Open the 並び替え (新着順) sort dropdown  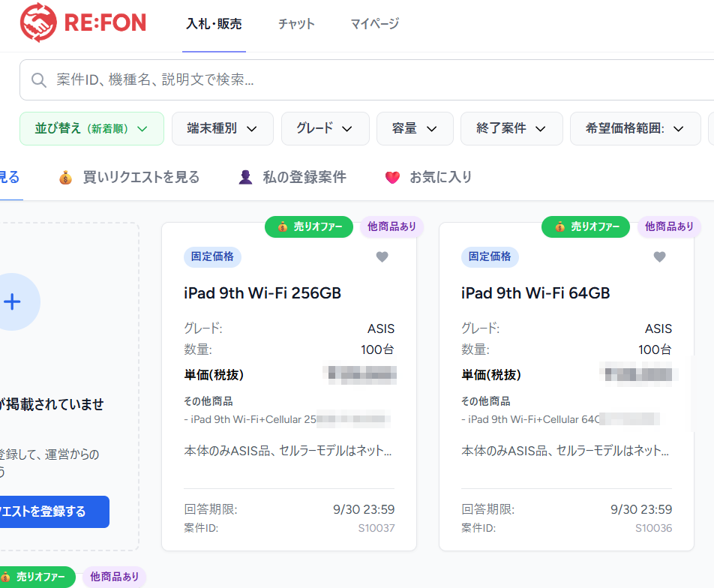pos(91,128)
